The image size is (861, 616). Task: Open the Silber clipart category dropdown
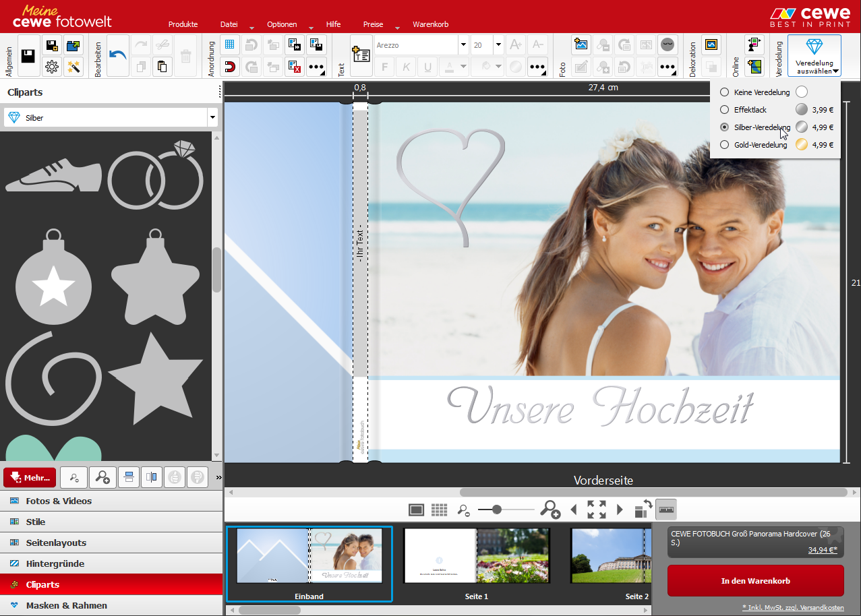pyautogui.click(x=212, y=118)
